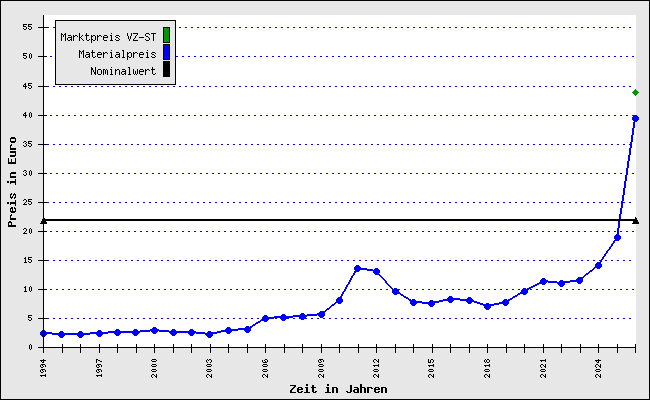Image resolution: width=650 pixels, height=400 pixels.
Task: Click the "Zeit in Jahren" axis title
Action: [337, 388]
